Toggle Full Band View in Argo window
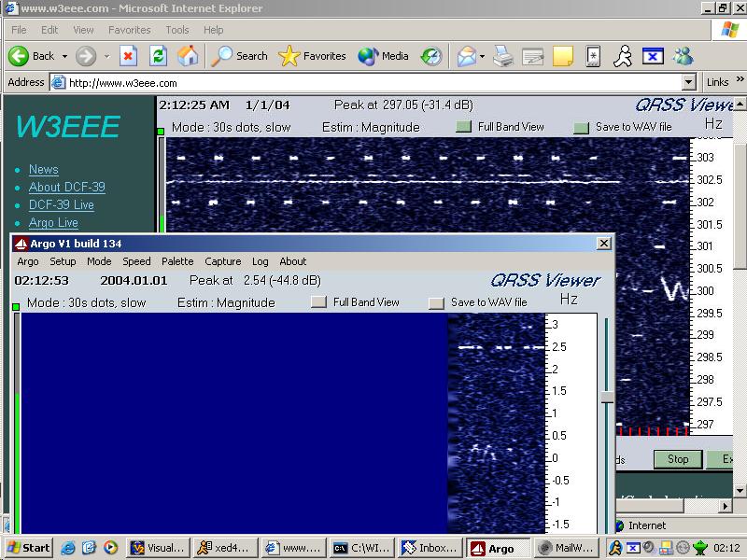This screenshot has width=747, height=560. pyautogui.click(x=318, y=301)
